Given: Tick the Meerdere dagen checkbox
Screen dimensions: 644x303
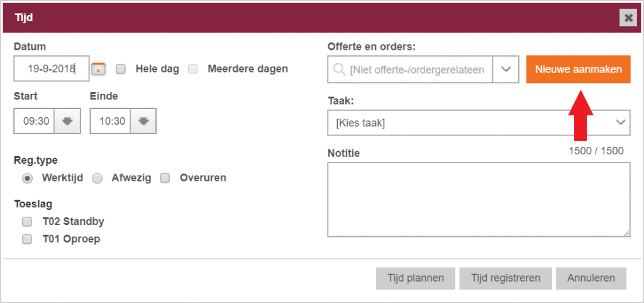Looking at the screenshot, I should 193,69.
